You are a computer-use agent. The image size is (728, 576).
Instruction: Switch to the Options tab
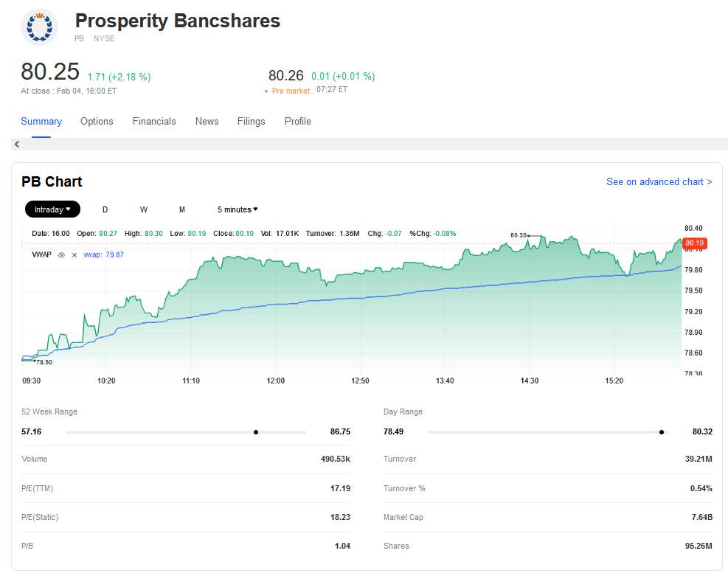click(97, 121)
